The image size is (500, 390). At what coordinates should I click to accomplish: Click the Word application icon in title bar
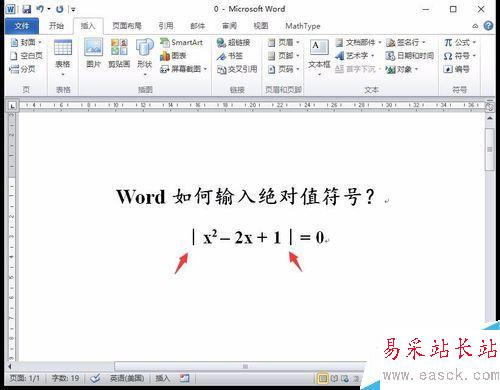pyautogui.click(x=11, y=9)
